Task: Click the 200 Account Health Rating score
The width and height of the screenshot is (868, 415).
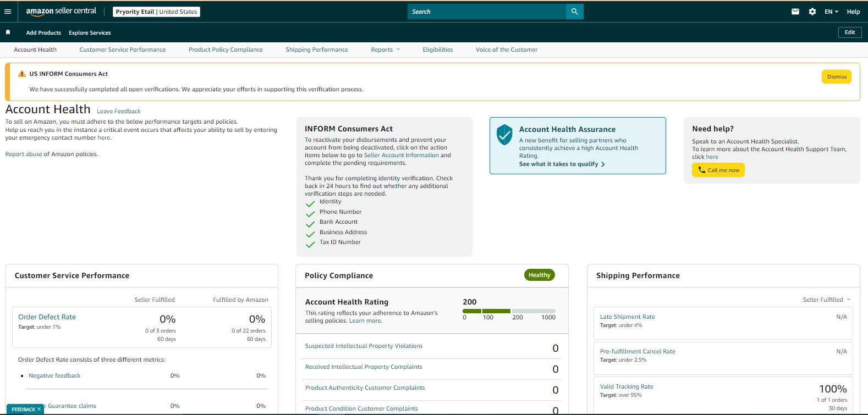Action: point(470,302)
